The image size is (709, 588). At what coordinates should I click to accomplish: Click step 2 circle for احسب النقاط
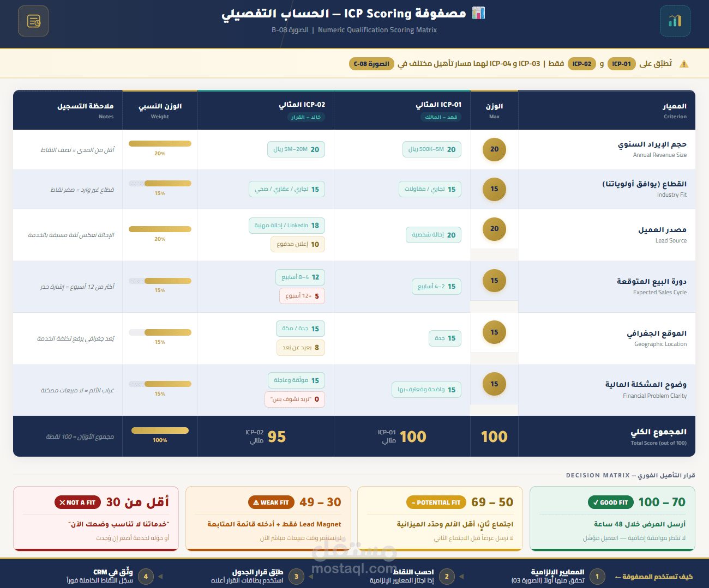click(447, 577)
